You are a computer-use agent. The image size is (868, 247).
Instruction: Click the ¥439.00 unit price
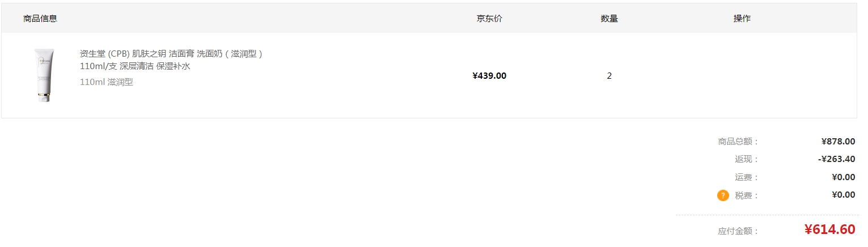click(489, 76)
